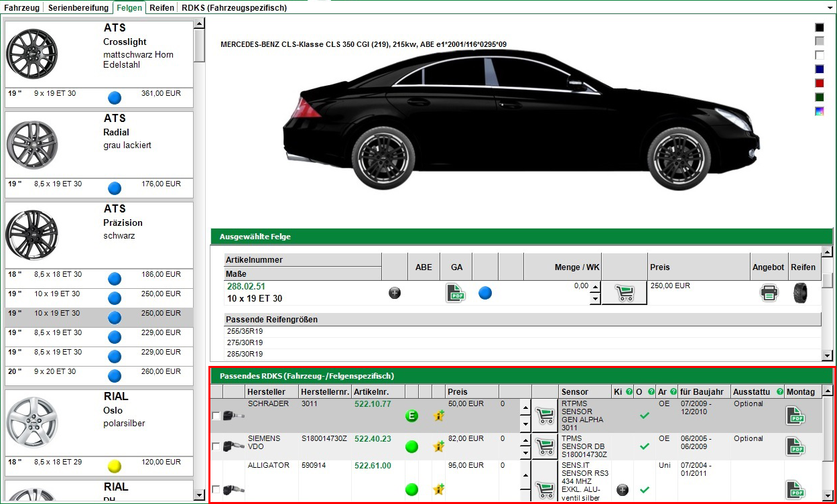Image resolution: width=837 pixels, height=504 pixels.
Task: Decrease the Menge quantity for selected wheel
Action: click(x=594, y=299)
